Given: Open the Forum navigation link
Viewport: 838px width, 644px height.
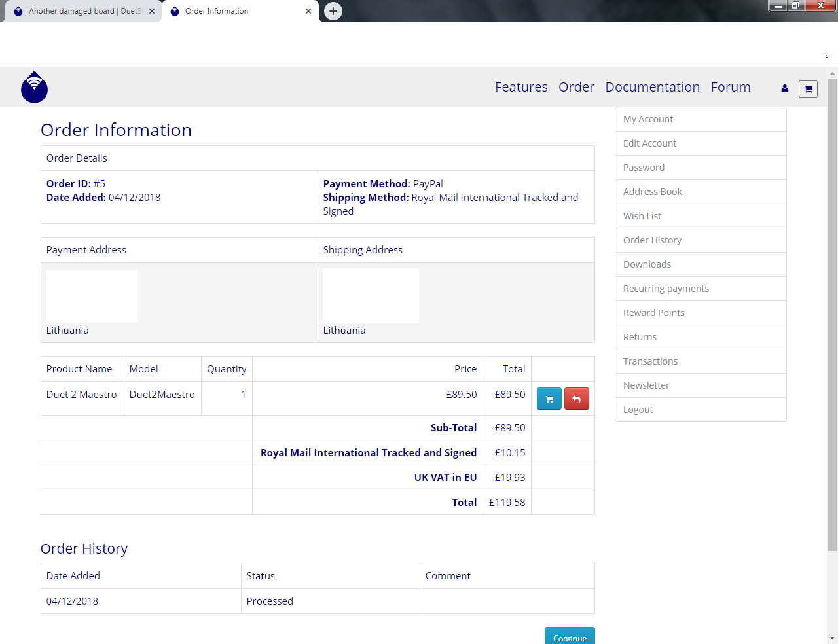Looking at the screenshot, I should (x=731, y=87).
